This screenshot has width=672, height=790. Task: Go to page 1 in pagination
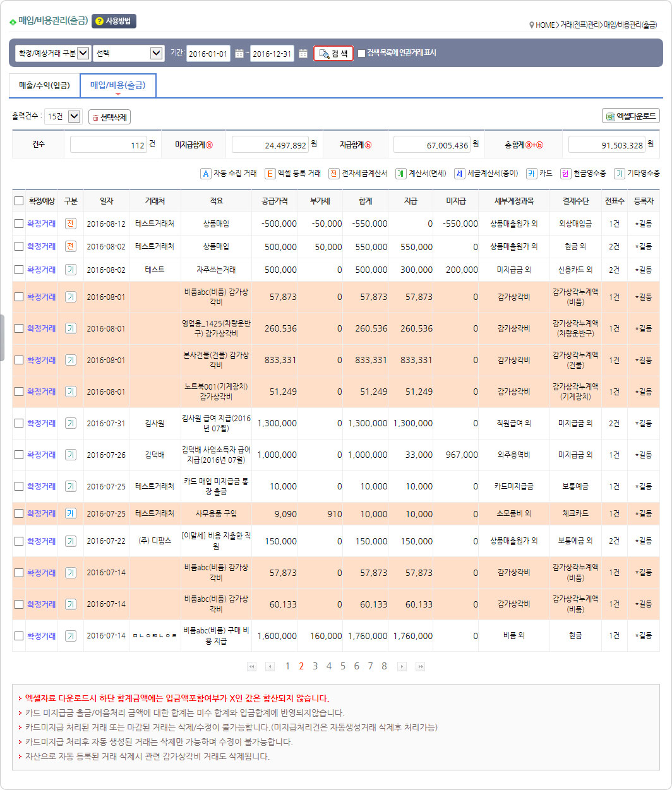pos(287,666)
